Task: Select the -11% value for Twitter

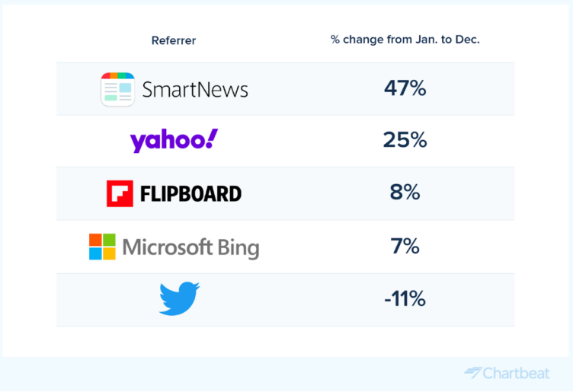Action: [405, 299]
